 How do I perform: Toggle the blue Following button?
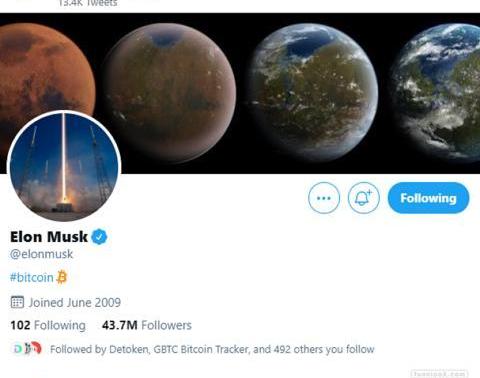coord(428,198)
